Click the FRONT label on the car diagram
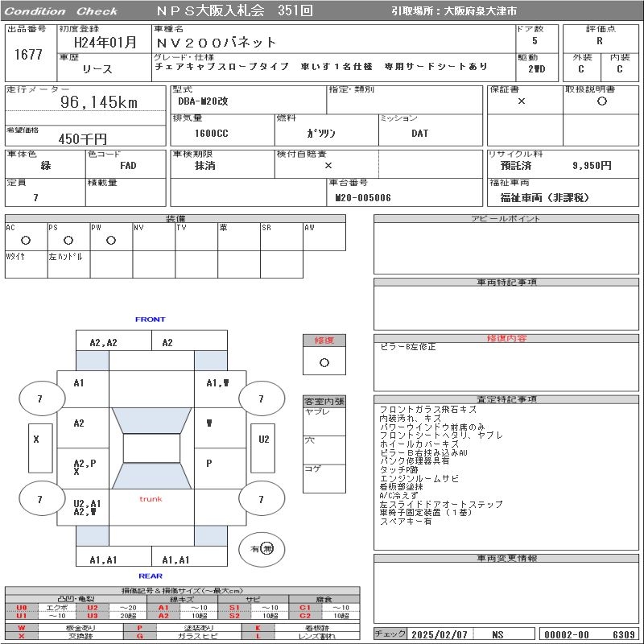This screenshot has width=644, height=644. click(150, 319)
